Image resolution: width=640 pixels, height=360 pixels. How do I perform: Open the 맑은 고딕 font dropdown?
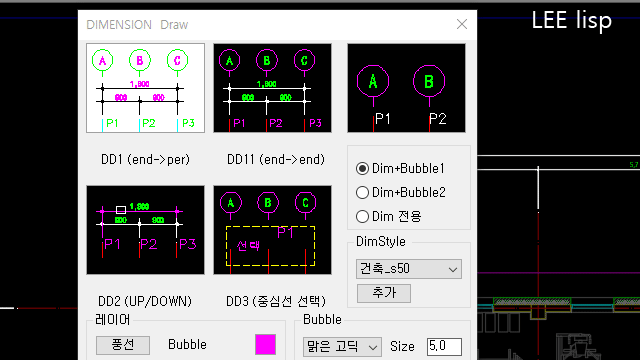click(342, 347)
